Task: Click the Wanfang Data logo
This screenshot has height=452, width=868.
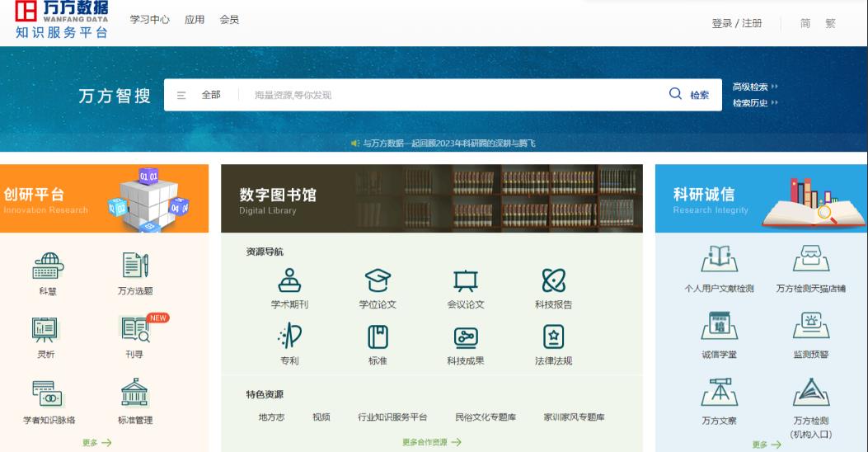Action: coord(62,20)
